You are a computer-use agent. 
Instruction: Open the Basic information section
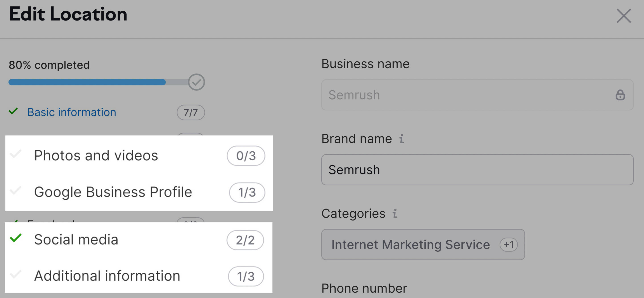point(71,112)
